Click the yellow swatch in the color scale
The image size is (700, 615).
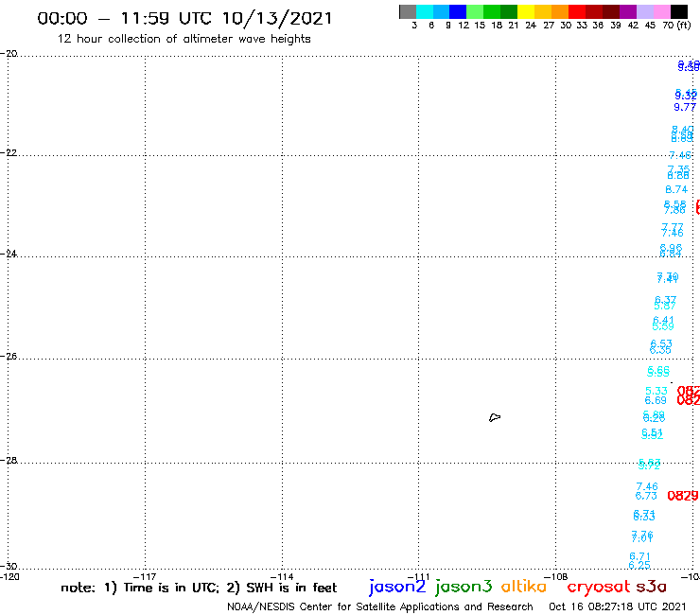(526, 11)
